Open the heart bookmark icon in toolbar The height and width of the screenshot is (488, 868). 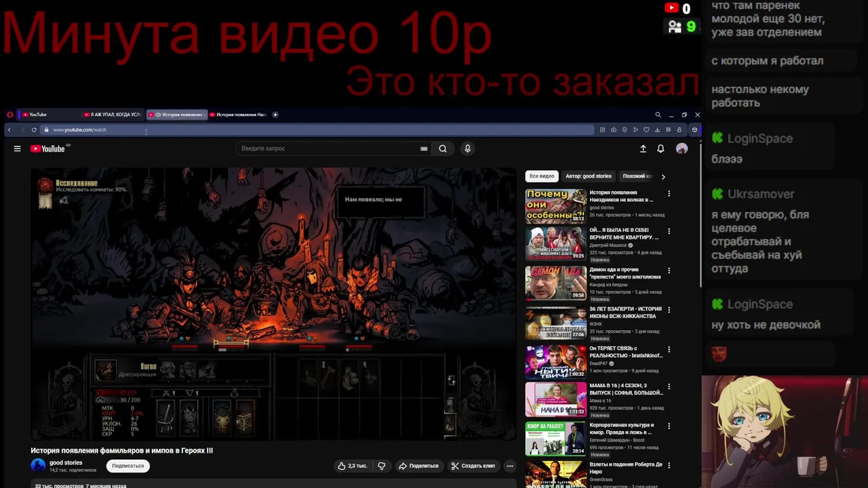[x=646, y=129]
